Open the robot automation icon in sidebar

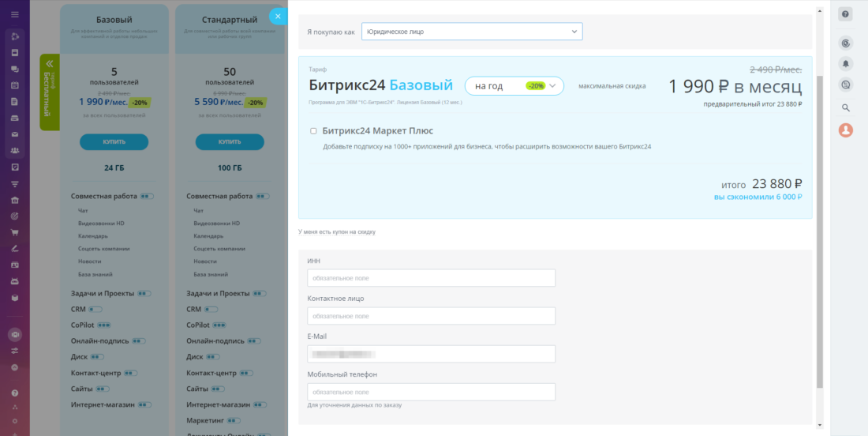pyautogui.click(x=15, y=281)
